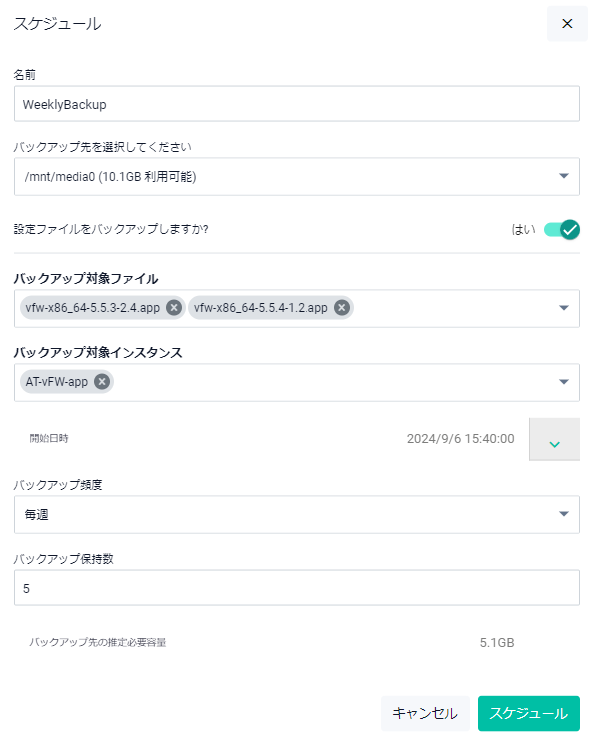Remove vfw-x86_64-5.5.3-2.4.app chip
Image resolution: width=595 pixels, height=744 pixels.
point(174,308)
